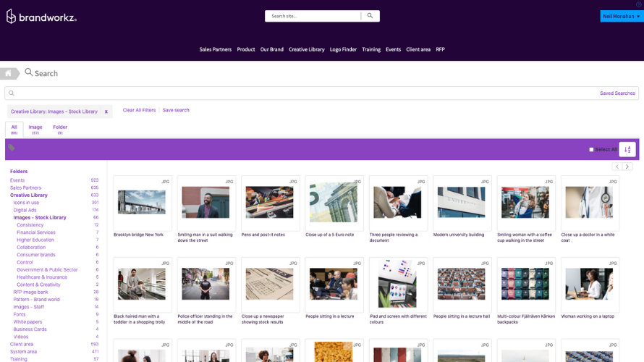
Task: Open the Product menu
Action: tap(245, 49)
